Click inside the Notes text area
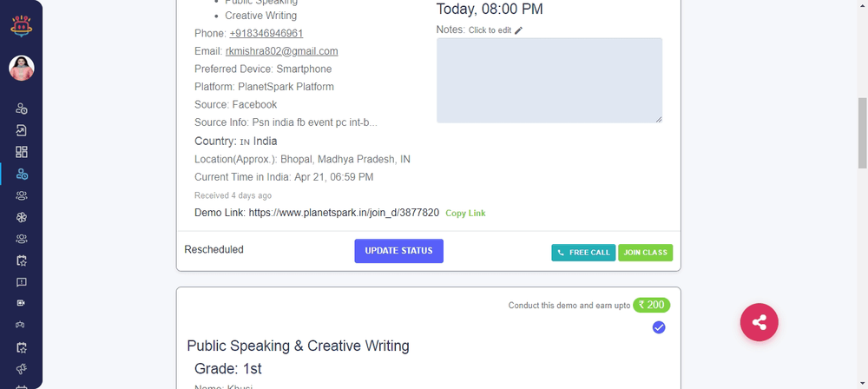The width and height of the screenshot is (868, 389). coord(549,81)
